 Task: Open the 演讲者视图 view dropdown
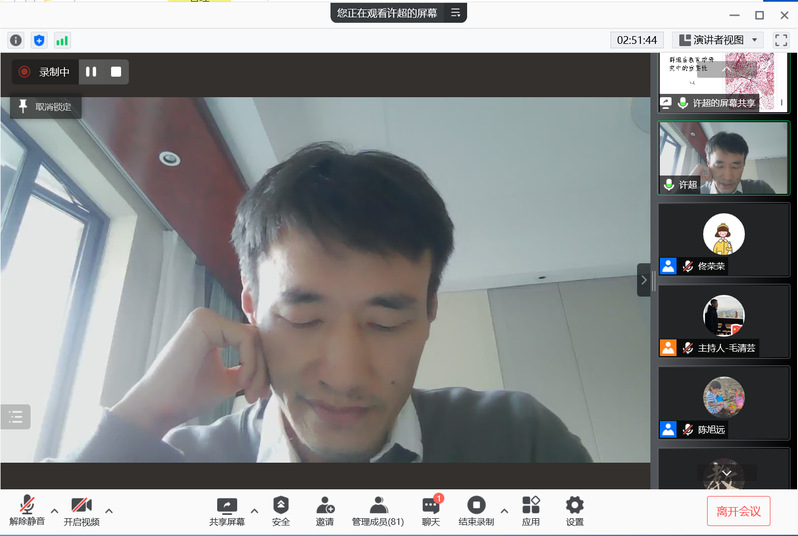click(x=719, y=40)
